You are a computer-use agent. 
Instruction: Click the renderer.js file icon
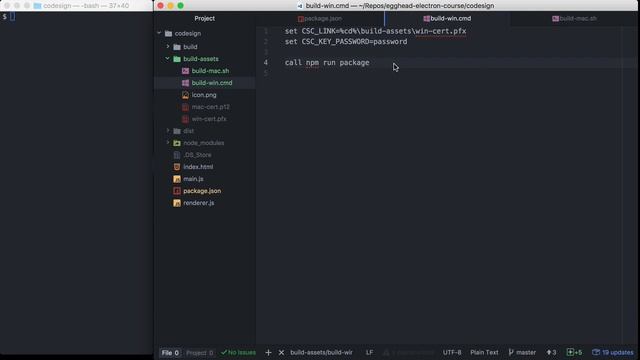[177, 203]
